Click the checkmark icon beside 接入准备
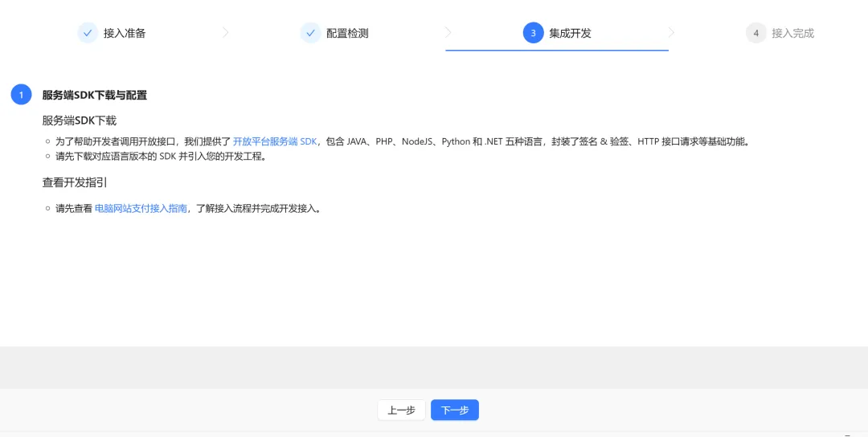This screenshot has height=437, width=868. [x=88, y=33]
